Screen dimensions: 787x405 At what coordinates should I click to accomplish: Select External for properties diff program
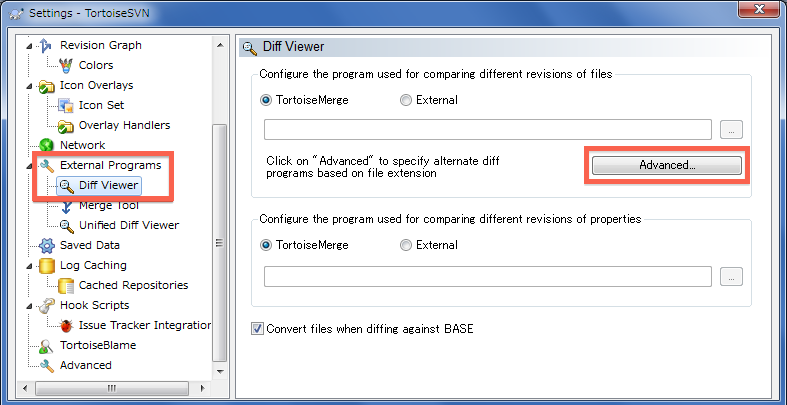pyautogui.click(x=406, y=245)
